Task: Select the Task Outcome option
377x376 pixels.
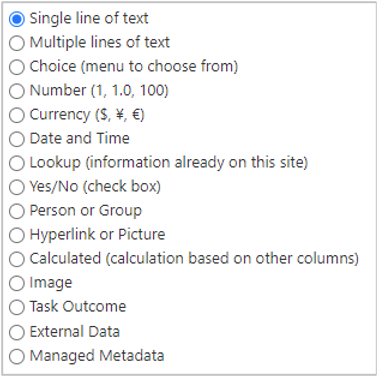Action: pyautogui.click(x=17, y=307)
